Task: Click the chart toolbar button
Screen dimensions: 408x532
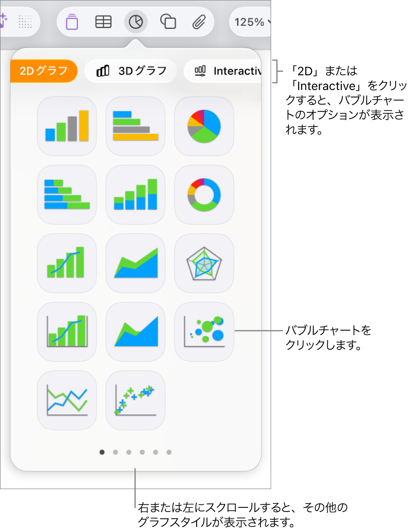Action: 136,22
